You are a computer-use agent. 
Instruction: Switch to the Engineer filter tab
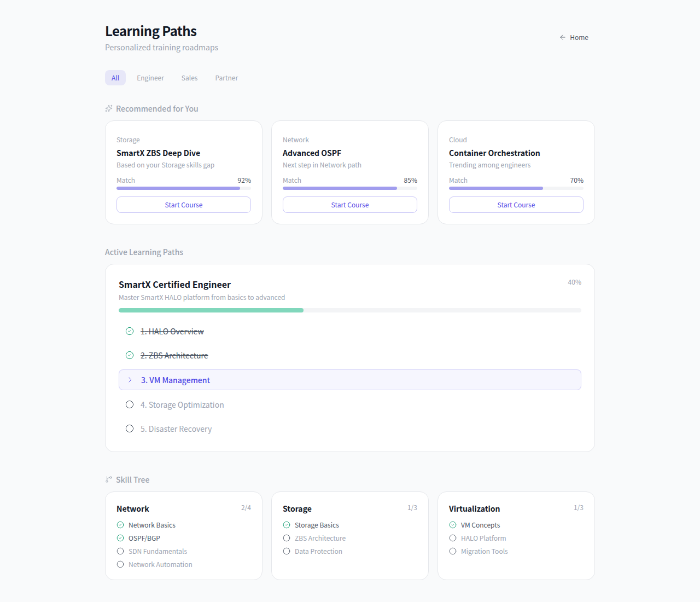pos(150,78)
